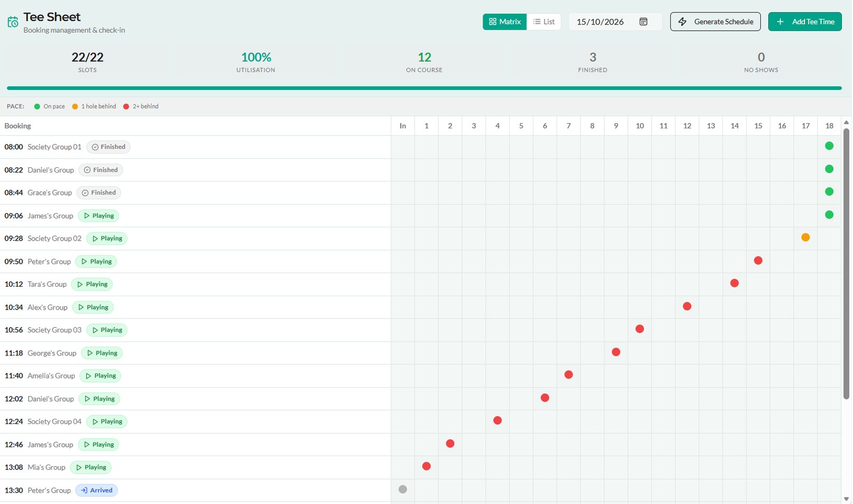Click the 12 On Course stat card
The width and height of the screenshot is (853, 504).
click(424, 62)
